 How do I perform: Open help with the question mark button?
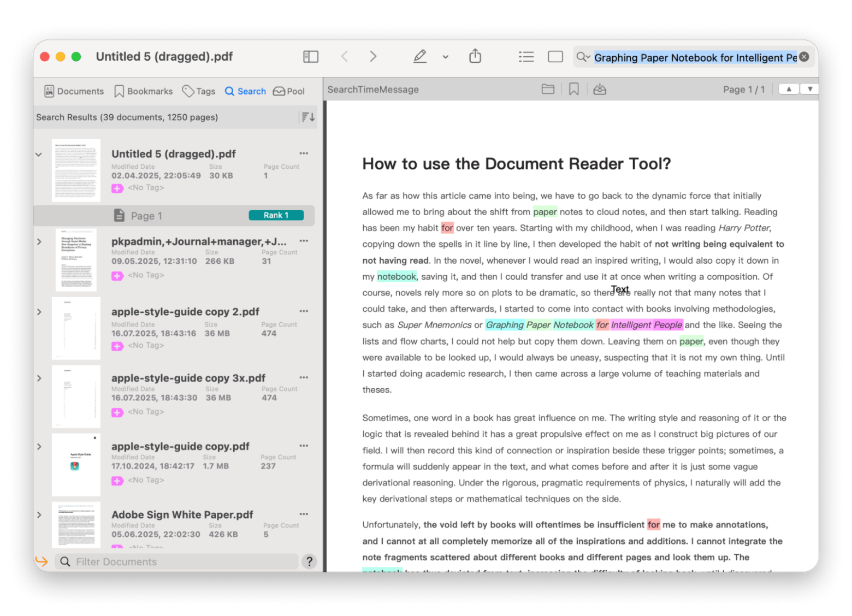[x=309, y=561]
